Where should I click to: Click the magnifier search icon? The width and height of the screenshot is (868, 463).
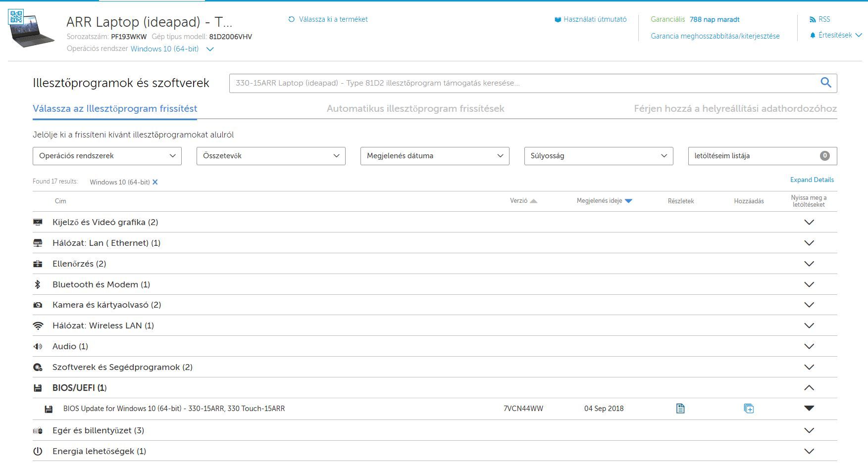(x=826, y=83)
